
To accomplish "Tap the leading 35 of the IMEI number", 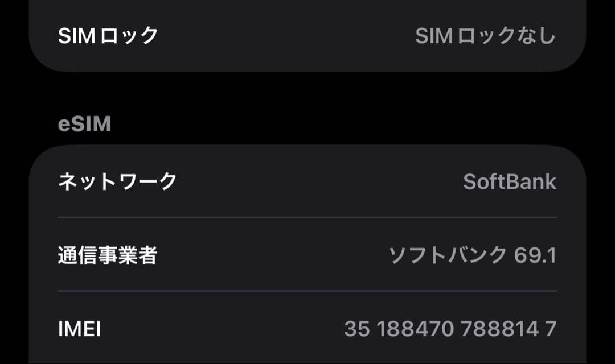I will point(357,329).
